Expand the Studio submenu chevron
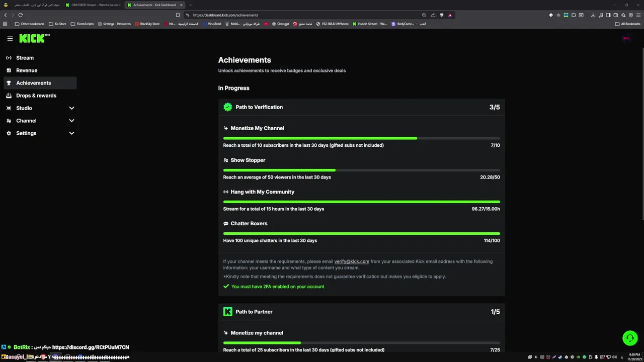644x362 pixels. pyautogui.click(x=71, y=108)
